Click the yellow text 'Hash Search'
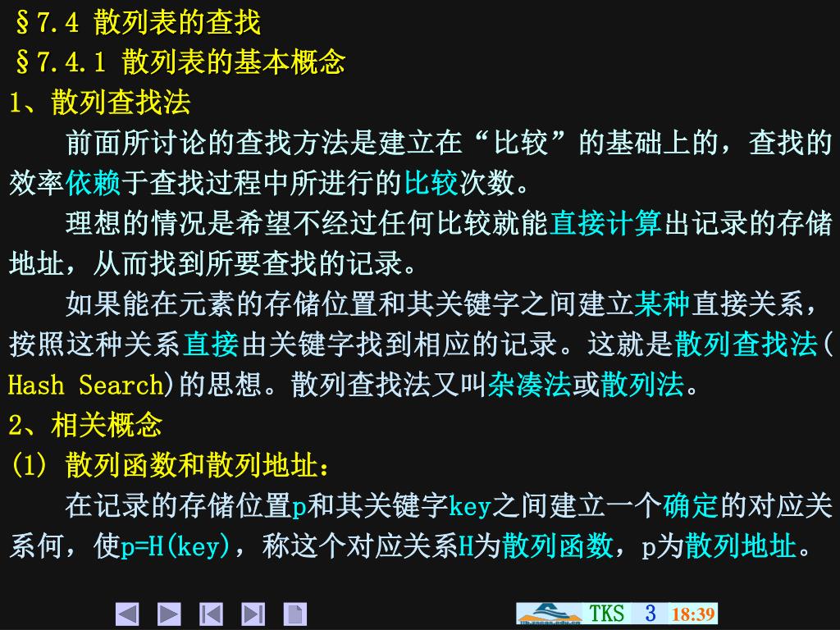This screenshot has height=630, width=840. click(x=85, y=386)
